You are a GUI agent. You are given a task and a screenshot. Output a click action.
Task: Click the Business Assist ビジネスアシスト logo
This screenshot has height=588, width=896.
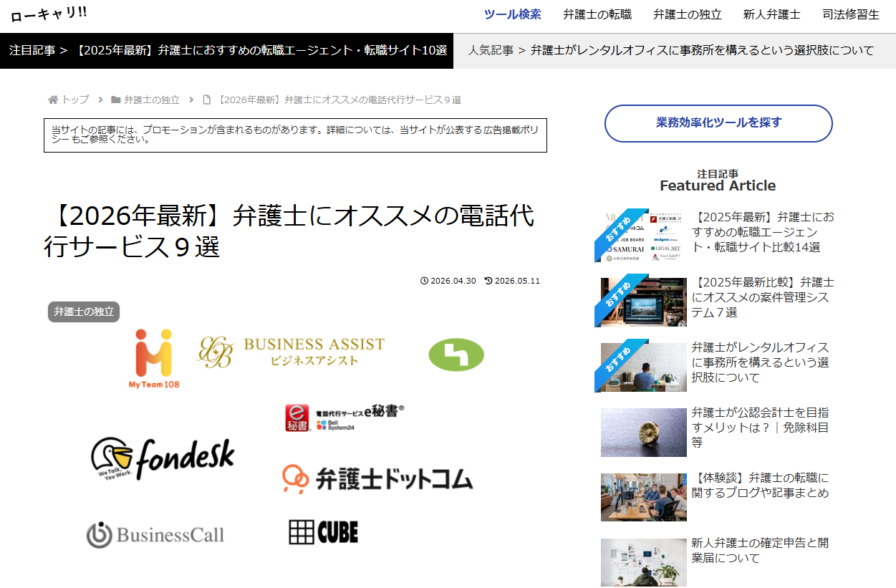[292, 352]
